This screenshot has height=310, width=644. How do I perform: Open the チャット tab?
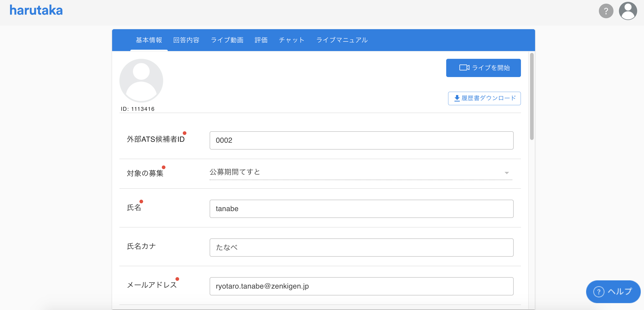(292, 40)
